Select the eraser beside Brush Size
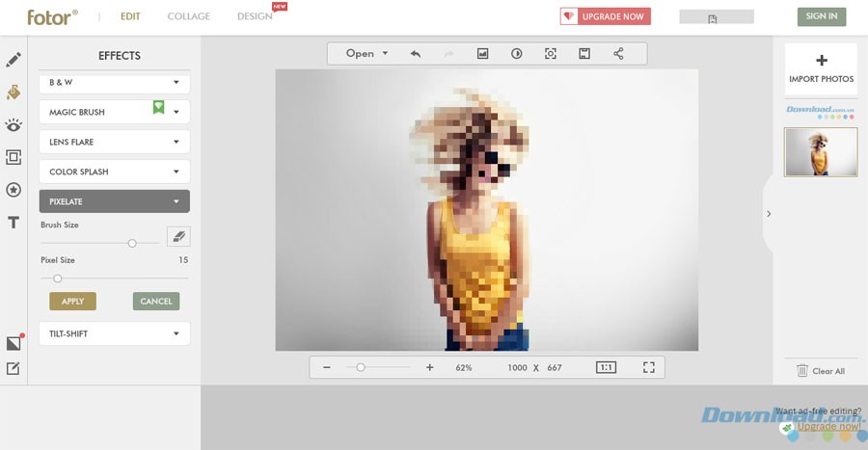This screenshot has width=868, height=450. (178, 237)
